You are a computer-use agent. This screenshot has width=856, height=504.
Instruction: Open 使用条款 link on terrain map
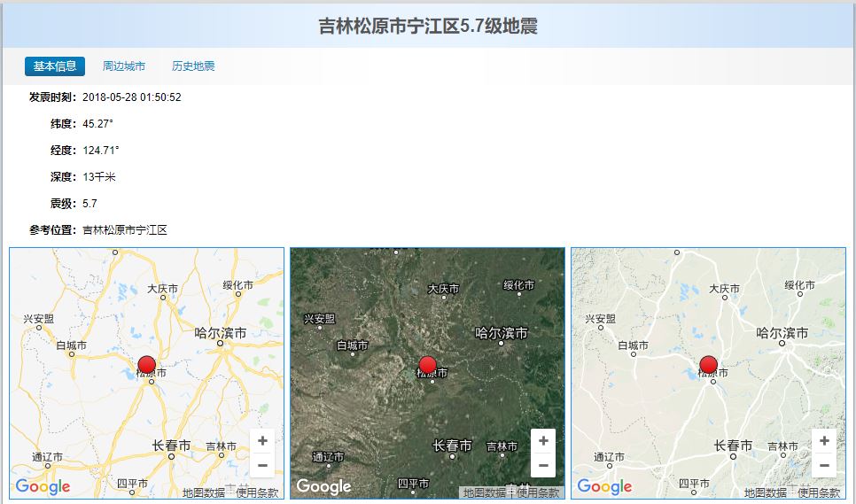819,493
